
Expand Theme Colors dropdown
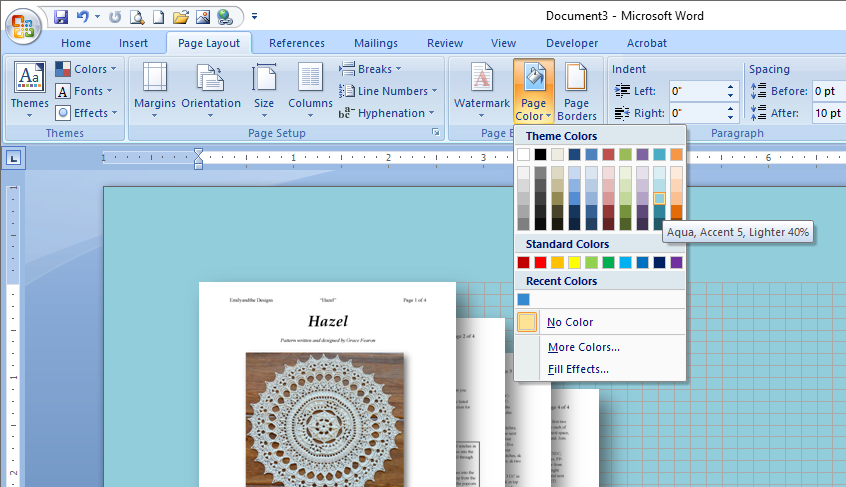86,69
